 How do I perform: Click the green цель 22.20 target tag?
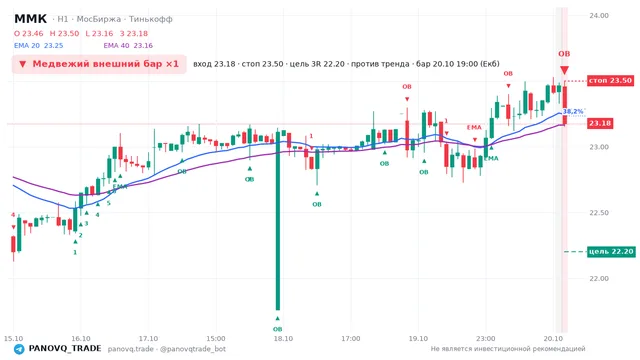pyautogui.click(x=611, y=252)
